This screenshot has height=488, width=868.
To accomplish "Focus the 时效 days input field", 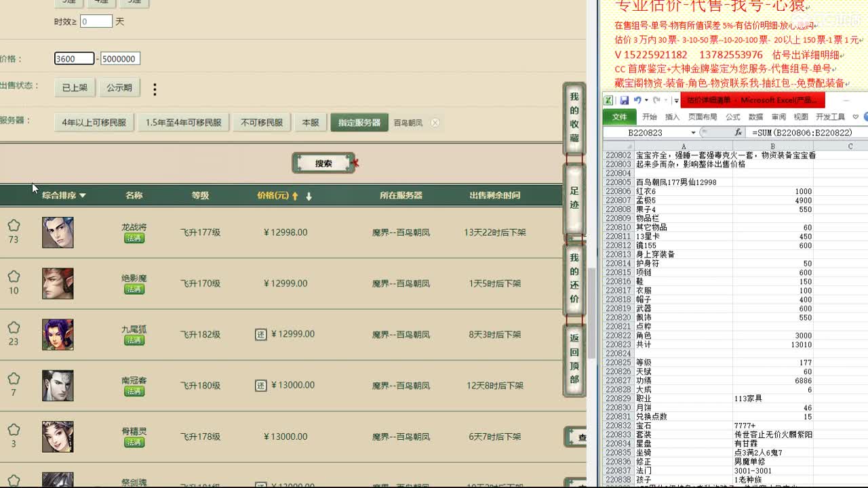I will tap(96, 21).
